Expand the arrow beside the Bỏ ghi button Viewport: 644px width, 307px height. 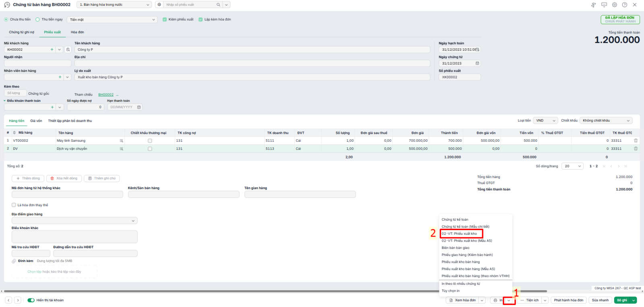634,300
